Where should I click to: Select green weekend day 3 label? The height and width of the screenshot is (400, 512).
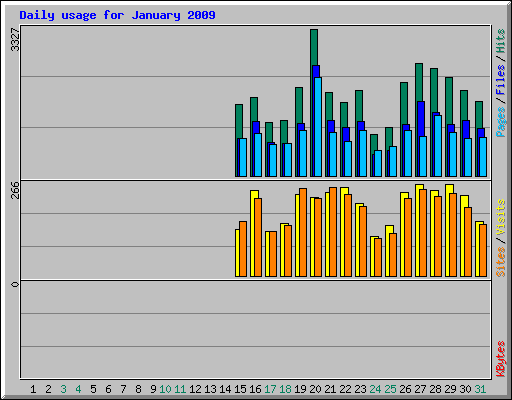tap(63, 389)
